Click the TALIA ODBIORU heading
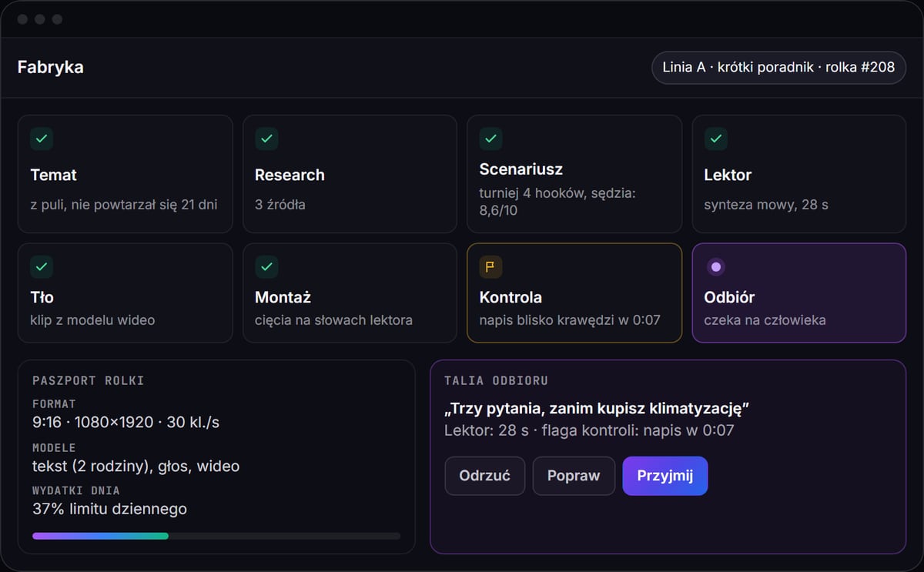 [496, 381]
